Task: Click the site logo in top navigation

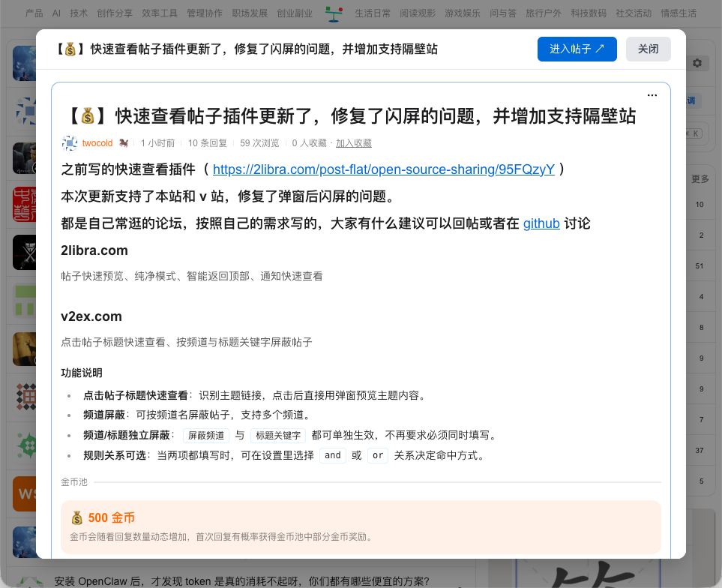Action: click(x=334, y=13)
